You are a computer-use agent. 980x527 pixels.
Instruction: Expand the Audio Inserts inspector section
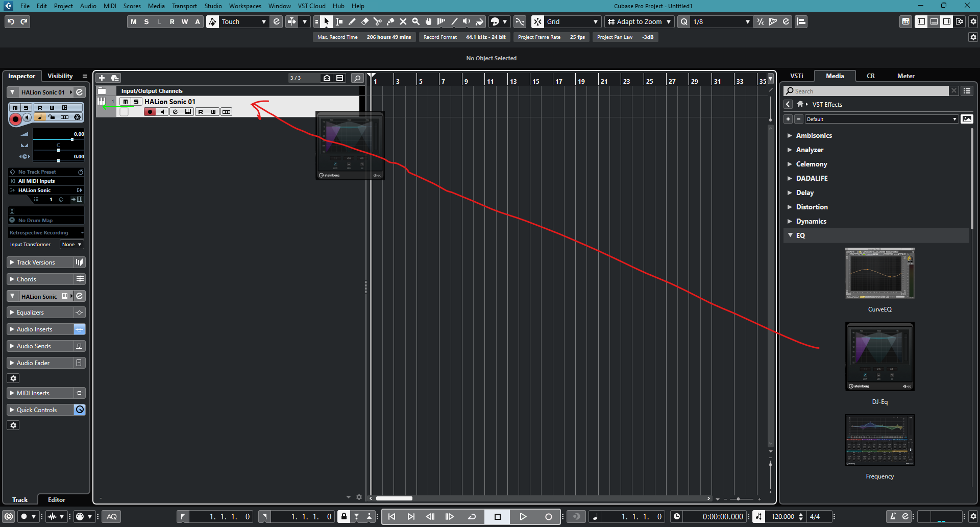tap(40, 329)
